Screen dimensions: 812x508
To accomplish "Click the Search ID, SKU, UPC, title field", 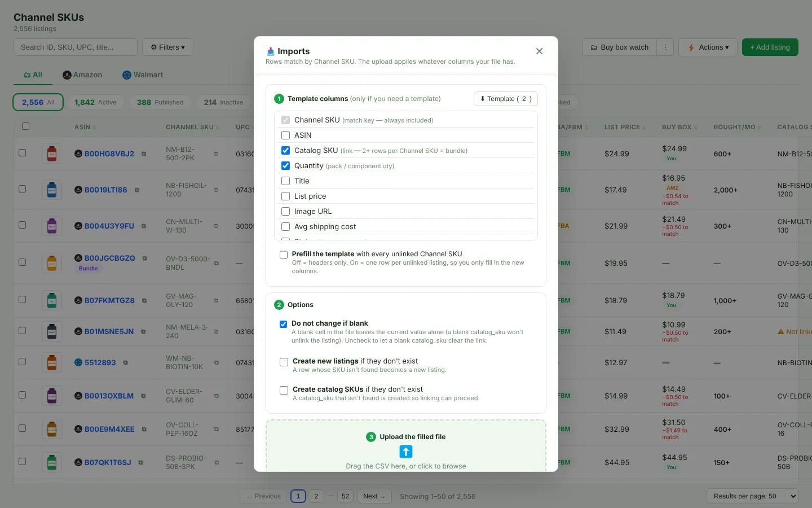I will pyautogui.click(x=76, y=47).
